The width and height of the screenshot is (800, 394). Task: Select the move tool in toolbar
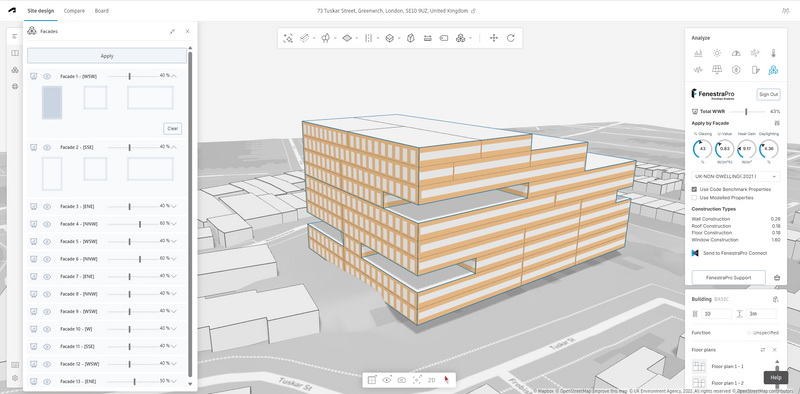[493, 38]
